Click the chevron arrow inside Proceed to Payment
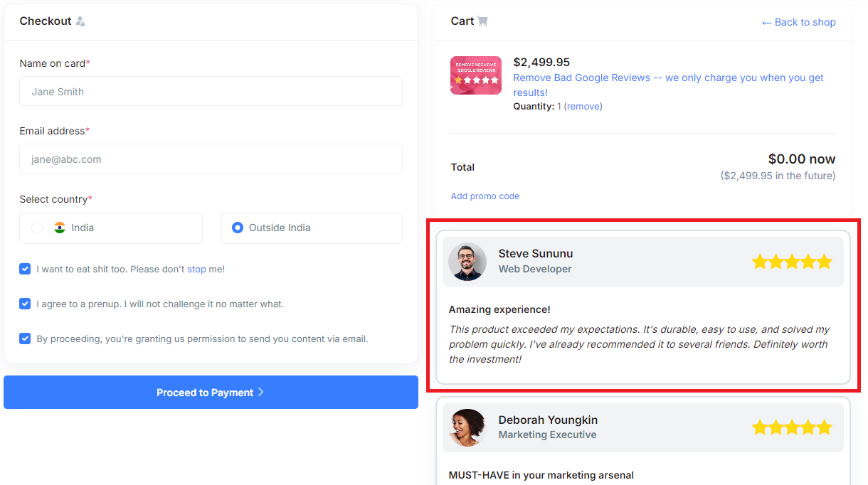Image resolution: width=868 pixels, height=485 pixels. pos(261,392)
